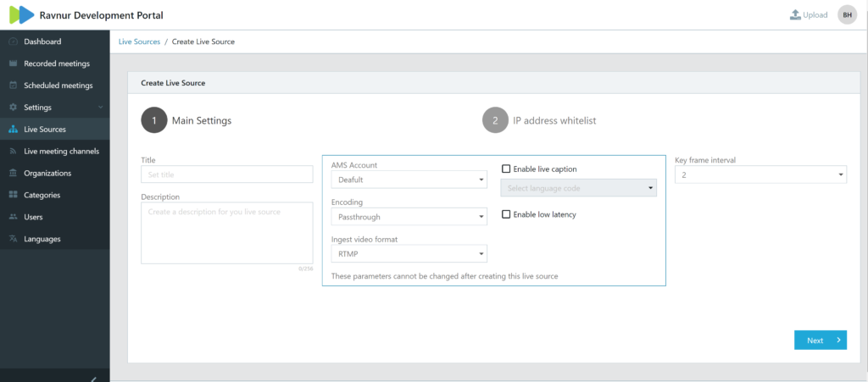Select Live Sources in the sidebar menu
Screen dimensions: 868x382
[45, 130]
